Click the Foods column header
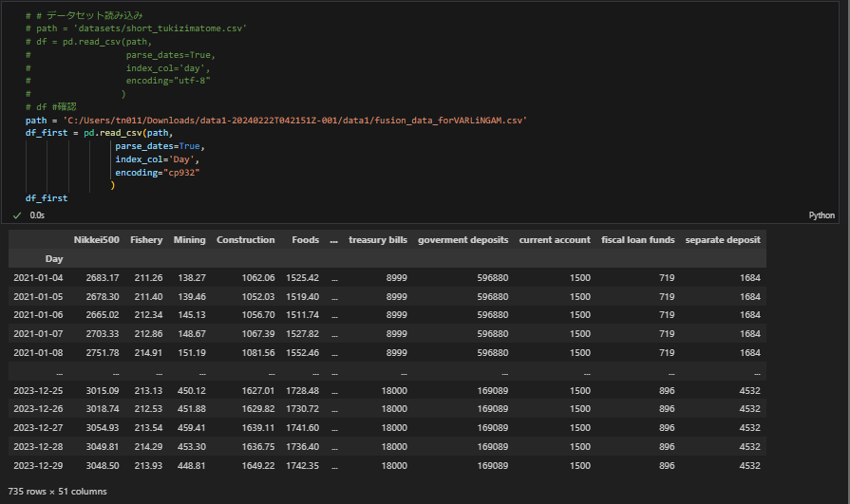The height and width of the screenshot is (504, 850). tap(305, 240)
